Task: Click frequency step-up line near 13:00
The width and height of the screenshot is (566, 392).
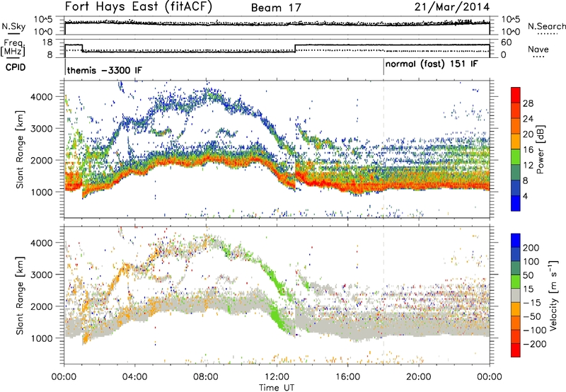Action: pyautogui.click(x=295, y=48)
